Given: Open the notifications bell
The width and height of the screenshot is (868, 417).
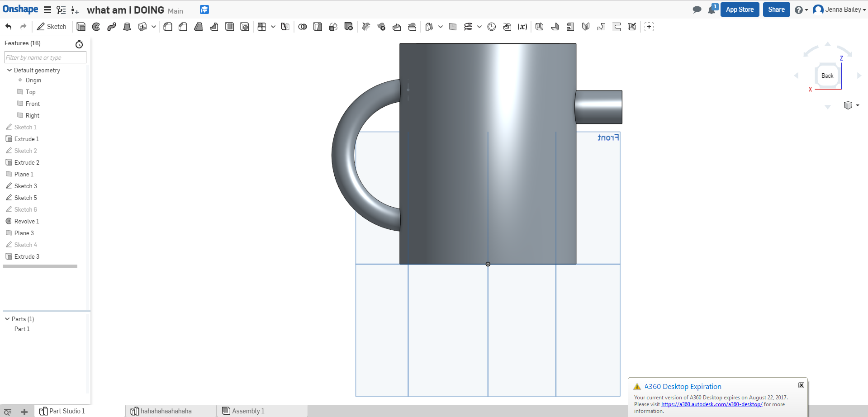Looking at the screenshot, I should pyautogui.click(x=711, y=10).
